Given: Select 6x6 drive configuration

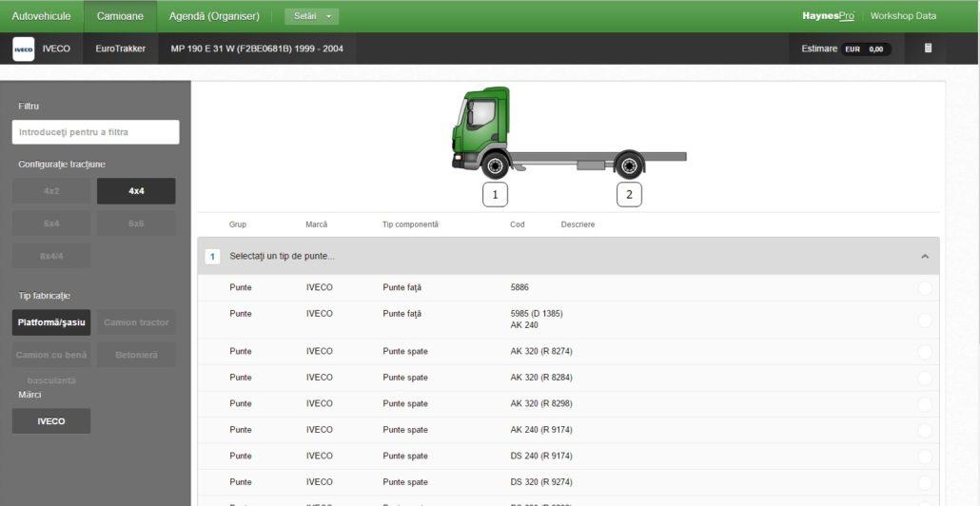Looking at the screenshot, I should click(136, 223).
